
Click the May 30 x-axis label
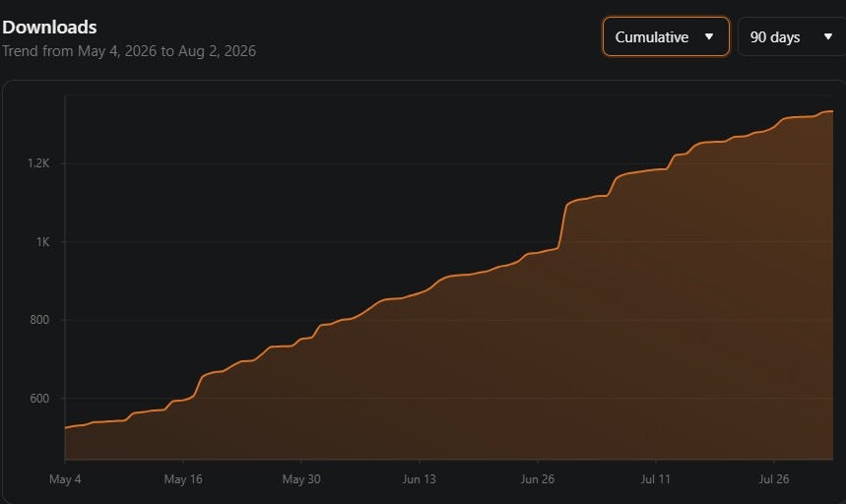click(301, 479)
